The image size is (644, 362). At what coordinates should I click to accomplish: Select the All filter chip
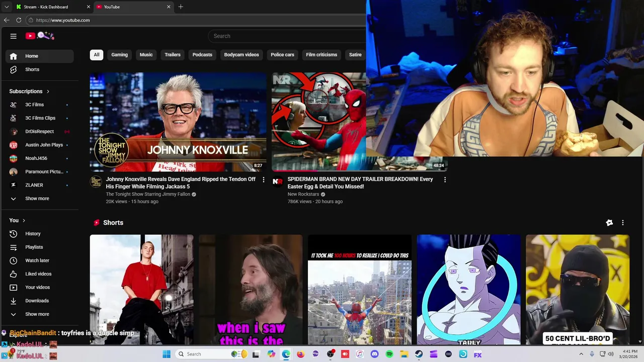[97, 55]
